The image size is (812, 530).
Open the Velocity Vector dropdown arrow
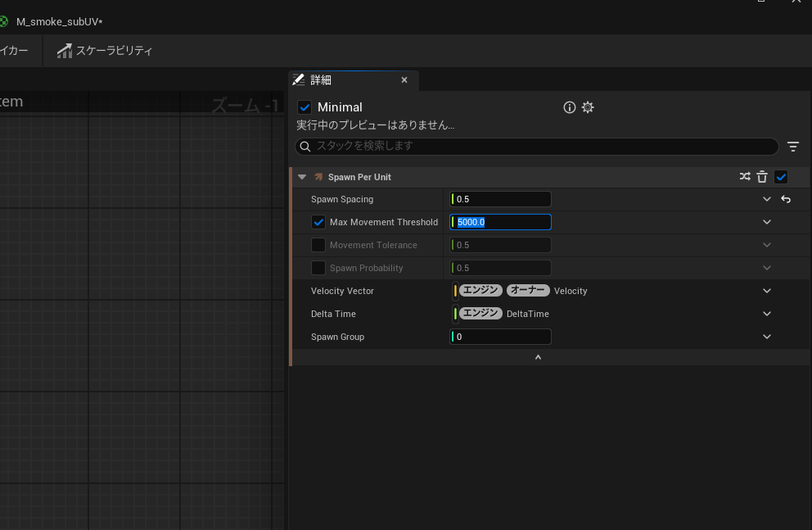click(x=767, y=291)
